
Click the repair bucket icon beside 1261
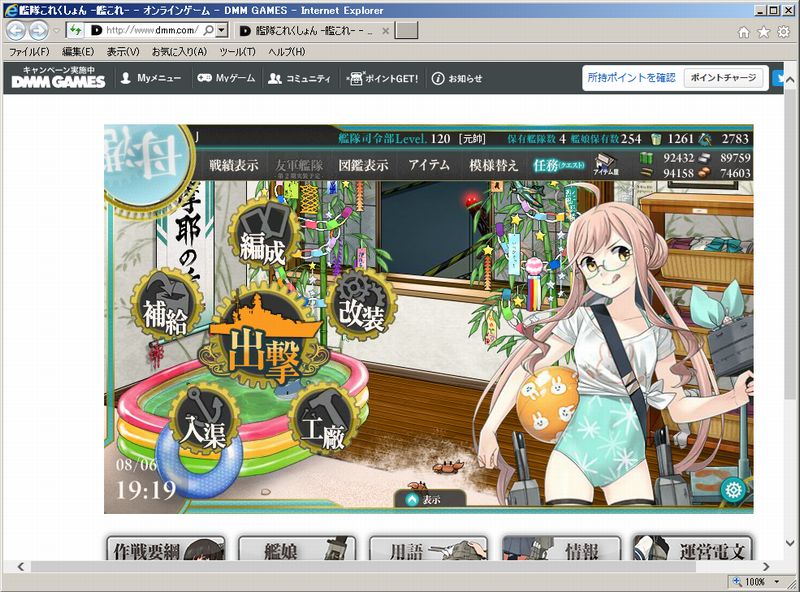[x=656, y=139]
